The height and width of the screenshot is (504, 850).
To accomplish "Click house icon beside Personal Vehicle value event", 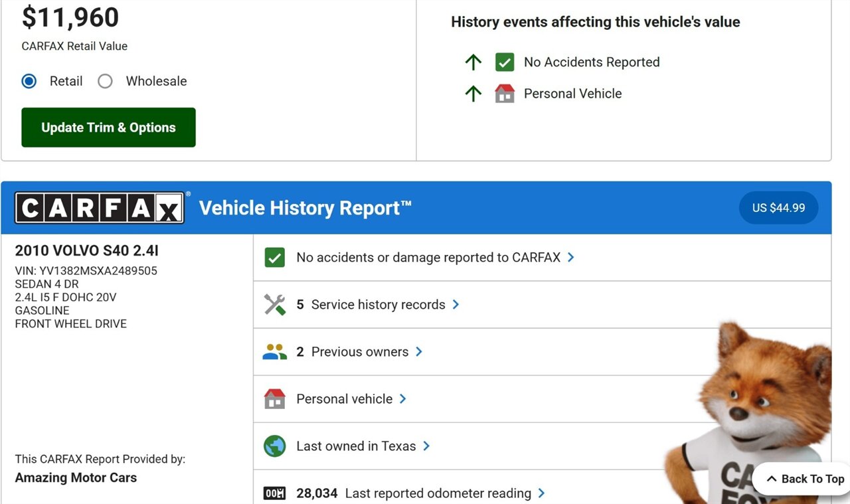I will pyautogui.click(x=505, y=94).
